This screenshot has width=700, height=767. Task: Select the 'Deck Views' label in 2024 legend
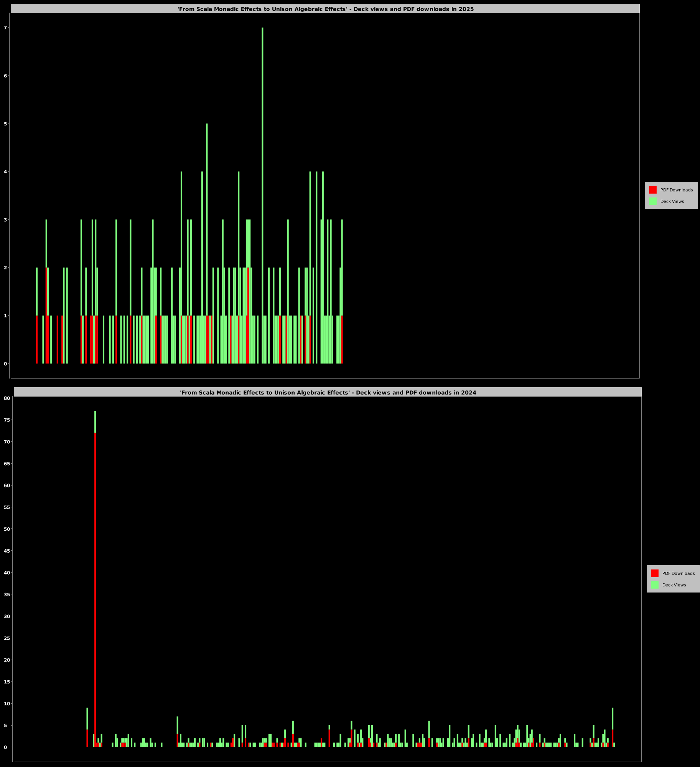pyautogui.click(x=674, y=585)
